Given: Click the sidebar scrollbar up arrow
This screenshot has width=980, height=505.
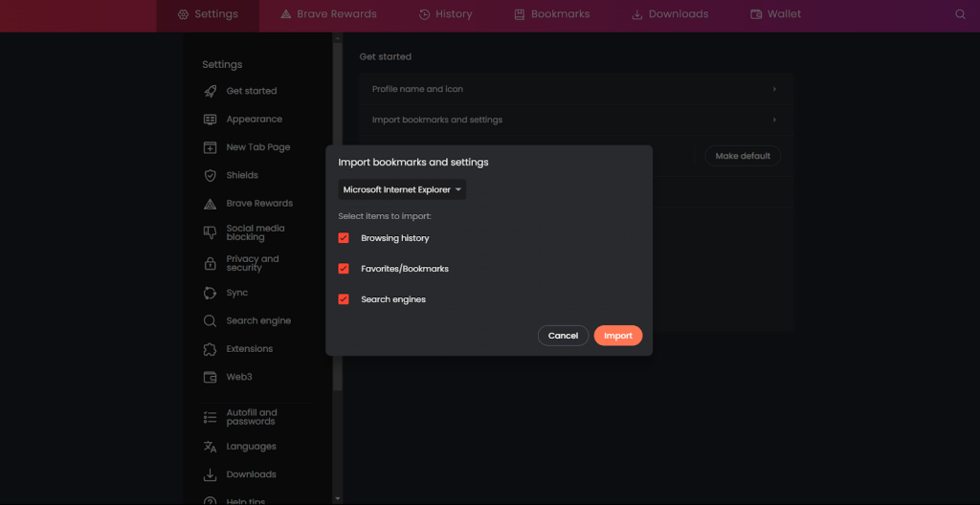Looking at the screenshot, I should tap(338, 37).
